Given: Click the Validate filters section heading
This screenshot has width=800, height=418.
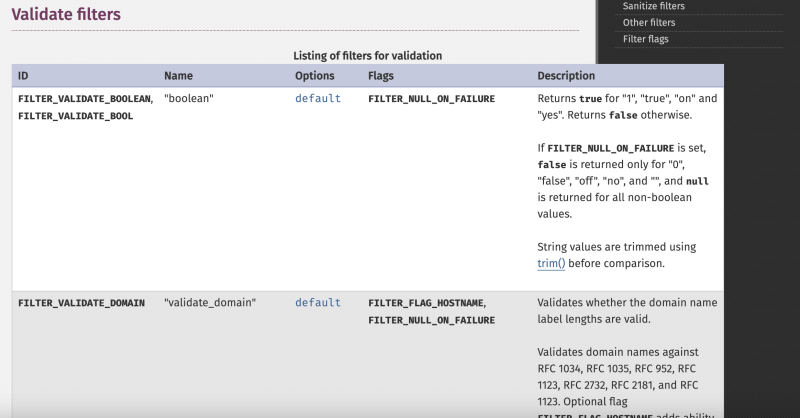Looking at the screenshot, I should pyautogui.click(x=66, y=14).
